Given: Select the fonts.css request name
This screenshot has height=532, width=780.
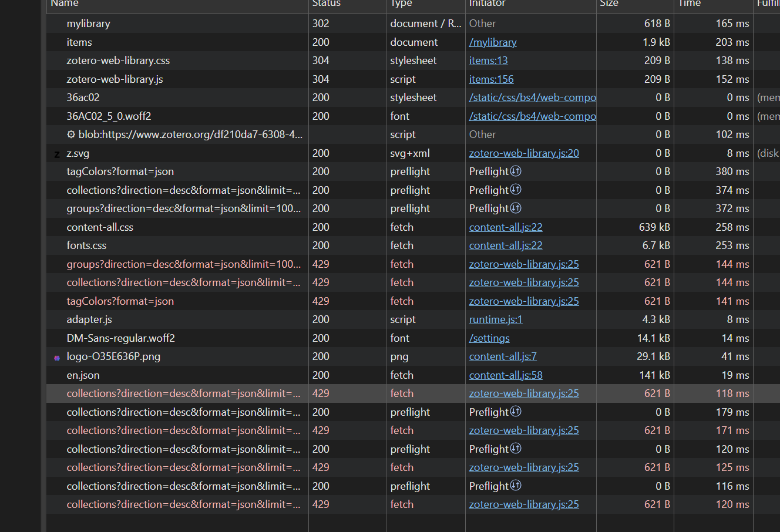Looking at the screenshot, I should [86, 245].
